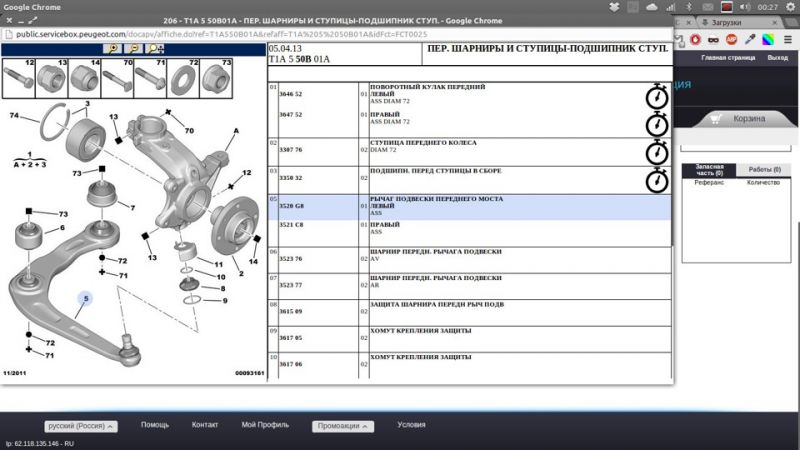
Task: Click callout number 6 in the diagram
Action: (x=62, y=228)
